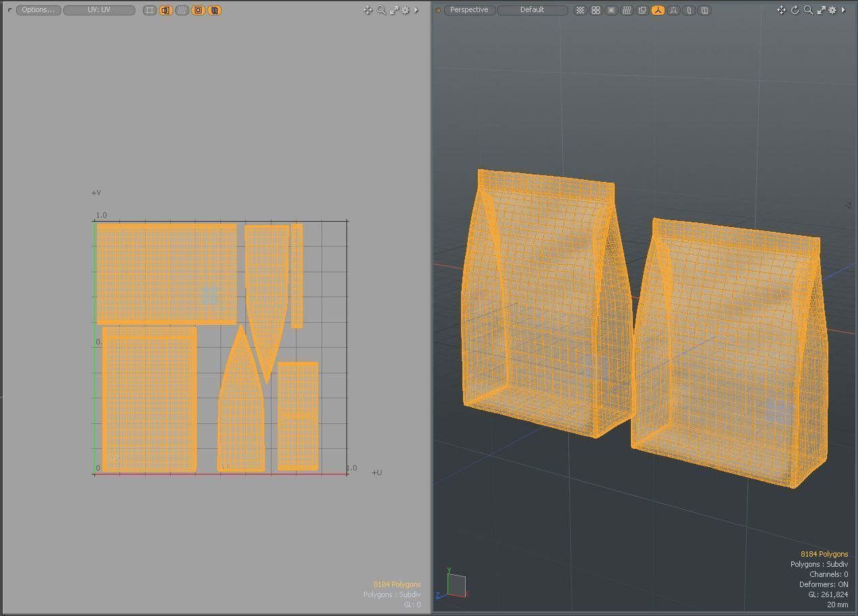858x616 pixels.
Task: Click 'Deformers: ON' status text
Action: [824, 584]
